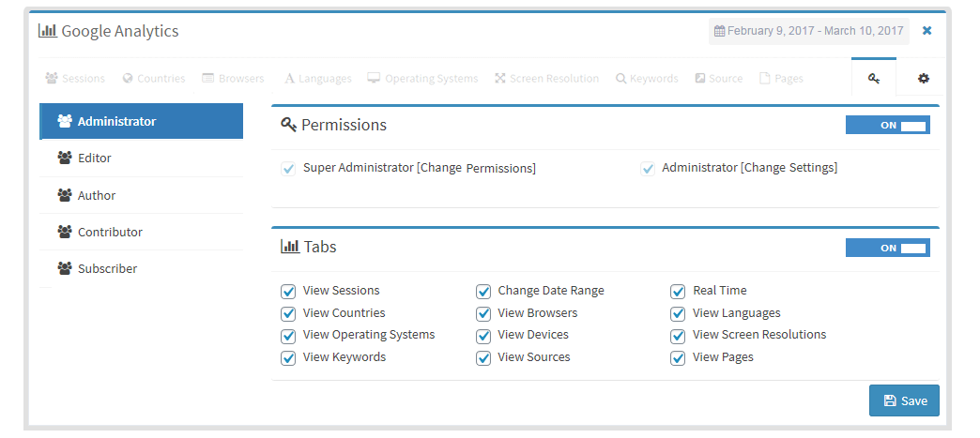Switch to the Pages tab

click(781, 78)
